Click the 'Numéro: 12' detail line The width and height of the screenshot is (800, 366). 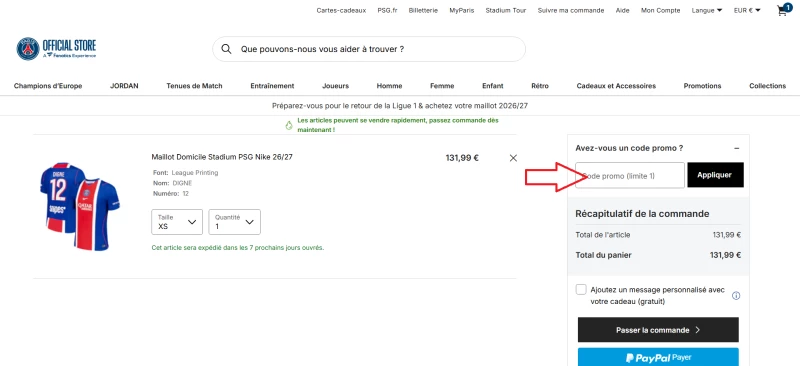[x=171, y=193]
